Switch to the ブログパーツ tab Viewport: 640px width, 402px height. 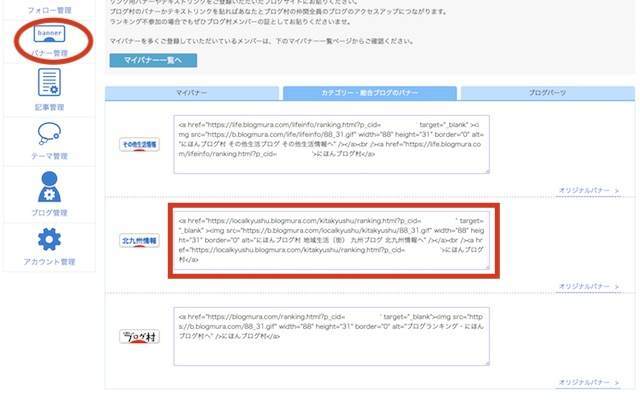tap(548, 93)
